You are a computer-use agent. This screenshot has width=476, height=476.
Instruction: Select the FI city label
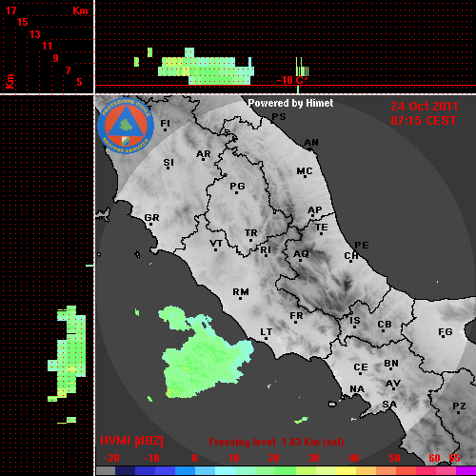coord(165,123)
